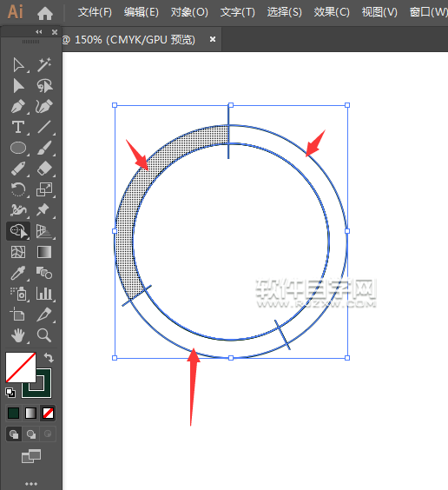Screen dimensions: 448x490
Task: Open the 对象(O) menu
Action: click(x=189, y=12)
